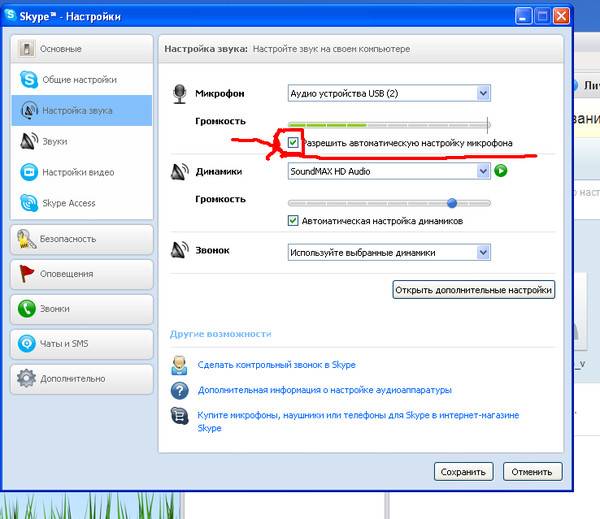Click the microphone icon next to Микрофон
Screen dimensions: 600x519
[179, 94]
